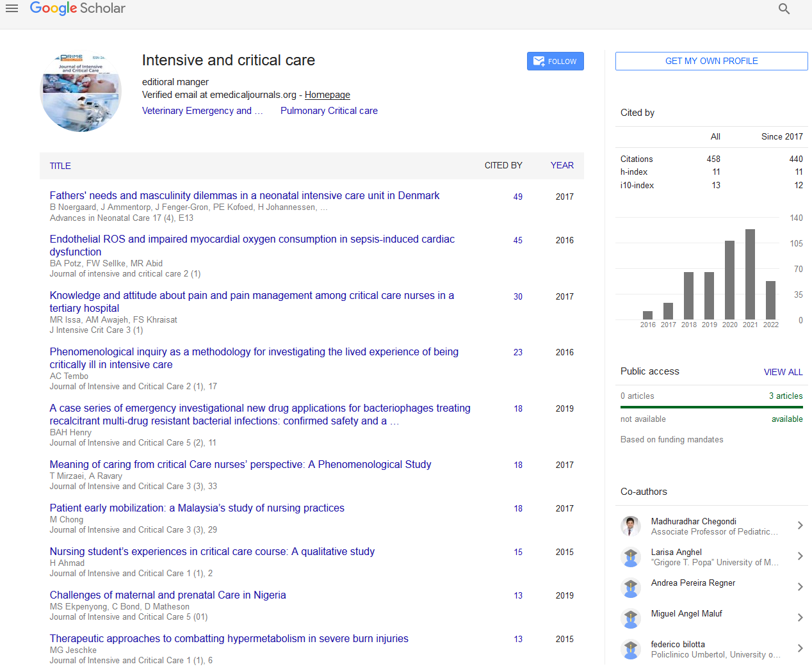The image size is (812, 669).
Task: Click the 2021 citations bar
Action: click(x=750, y=274)
